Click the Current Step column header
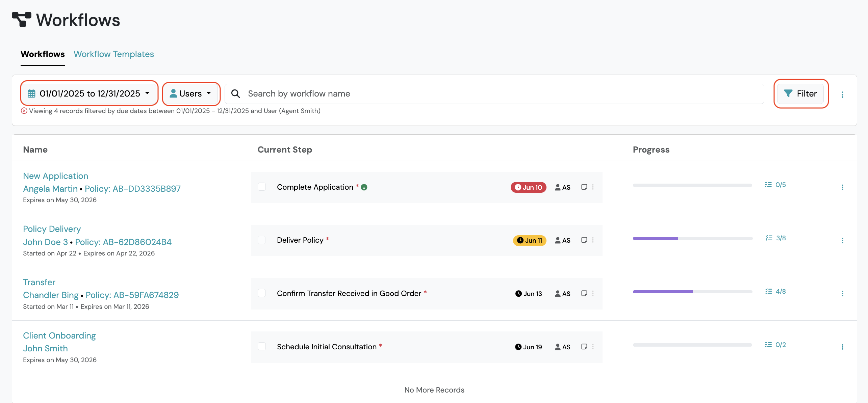Viewport: 868px width, 403px height. pos(285,150)
